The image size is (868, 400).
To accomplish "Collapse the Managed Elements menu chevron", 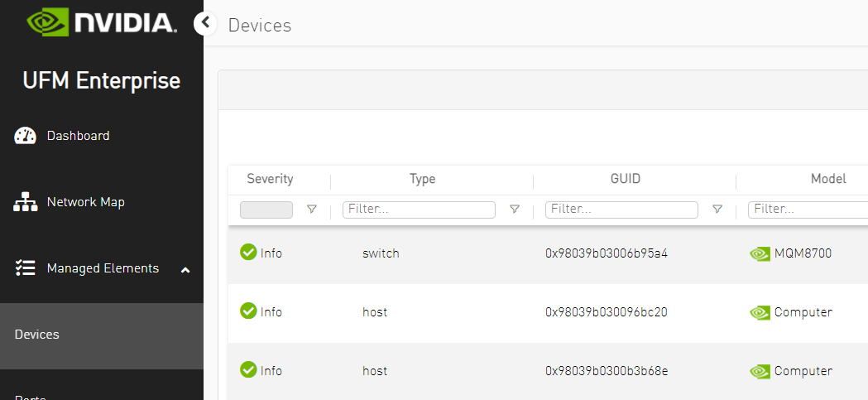I will pyautogui.click(x=185, y=269).
